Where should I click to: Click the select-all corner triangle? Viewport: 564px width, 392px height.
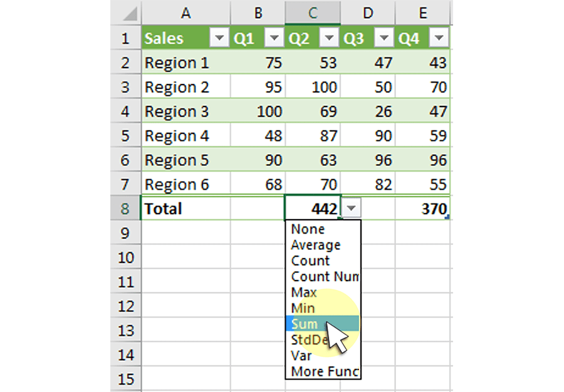point(130,14)
